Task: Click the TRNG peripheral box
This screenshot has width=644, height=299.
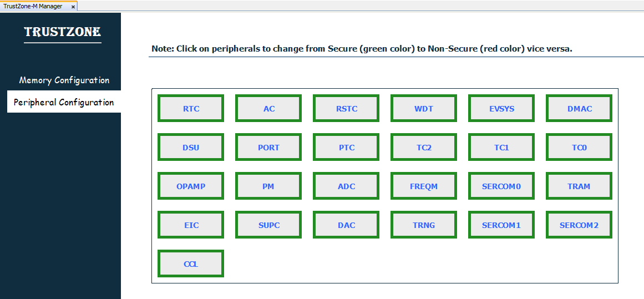Action: [424, 225]
